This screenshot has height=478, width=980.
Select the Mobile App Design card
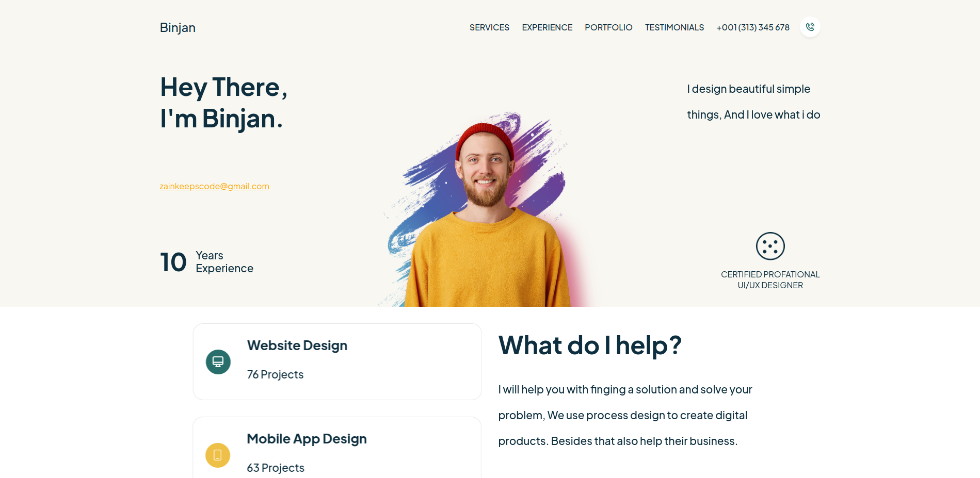click(x=337, y=448)
